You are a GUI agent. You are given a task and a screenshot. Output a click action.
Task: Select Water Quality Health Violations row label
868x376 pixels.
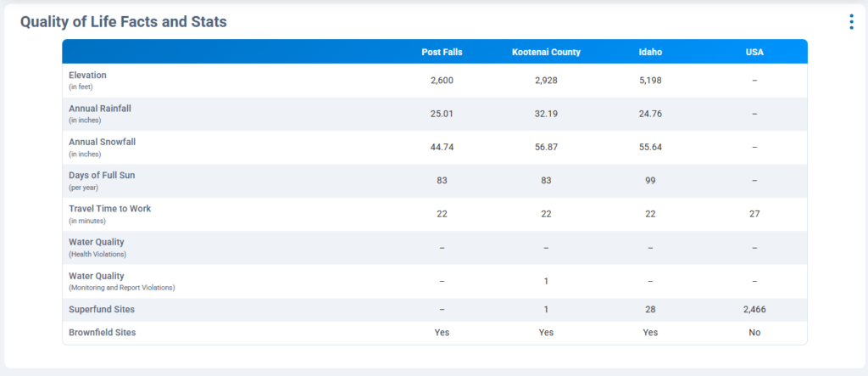tap(96, 242)
